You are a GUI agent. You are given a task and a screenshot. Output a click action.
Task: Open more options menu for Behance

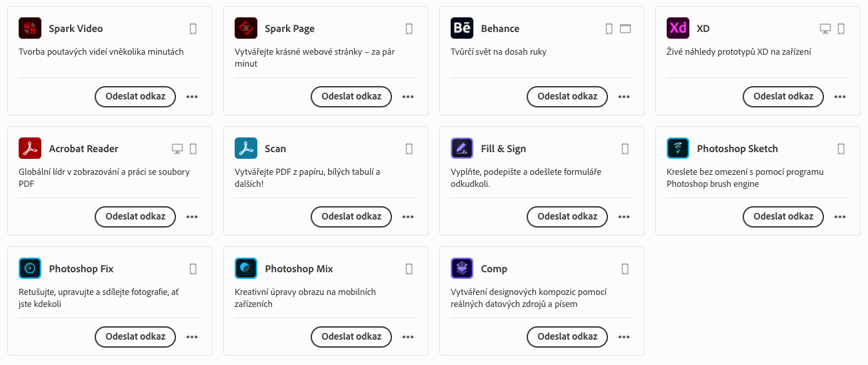click(624, 97)
